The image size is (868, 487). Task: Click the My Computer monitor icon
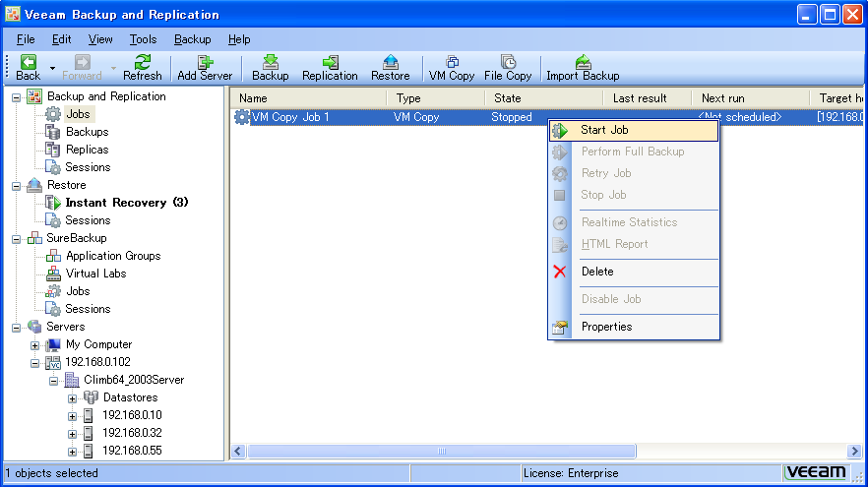pyautogui.click(x=53, y=344)
